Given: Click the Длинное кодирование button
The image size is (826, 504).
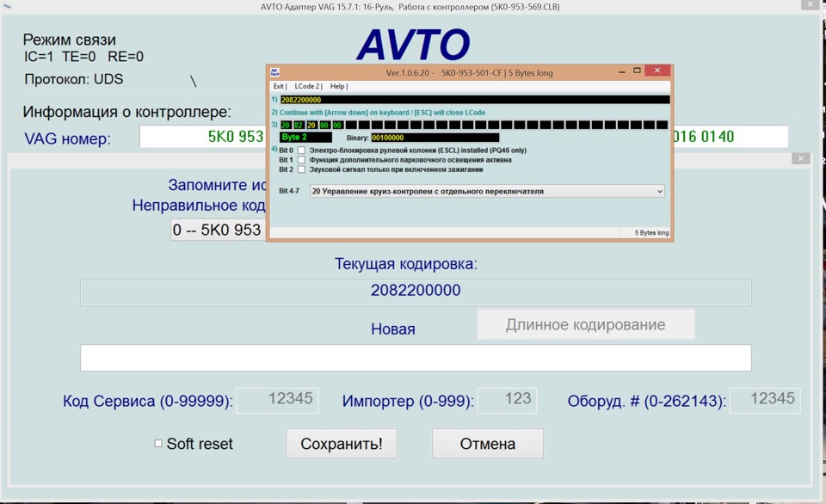Looking at the screenshot, I should [586, 324].
